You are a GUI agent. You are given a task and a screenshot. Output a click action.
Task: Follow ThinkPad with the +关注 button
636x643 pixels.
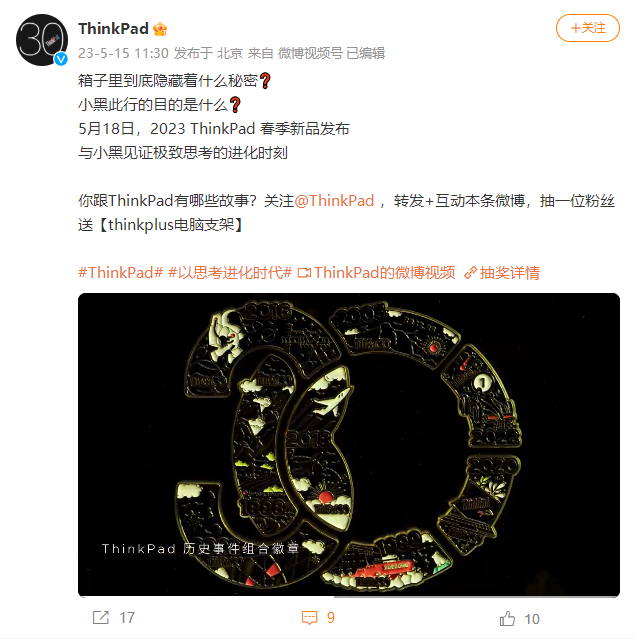click(588, 28)
